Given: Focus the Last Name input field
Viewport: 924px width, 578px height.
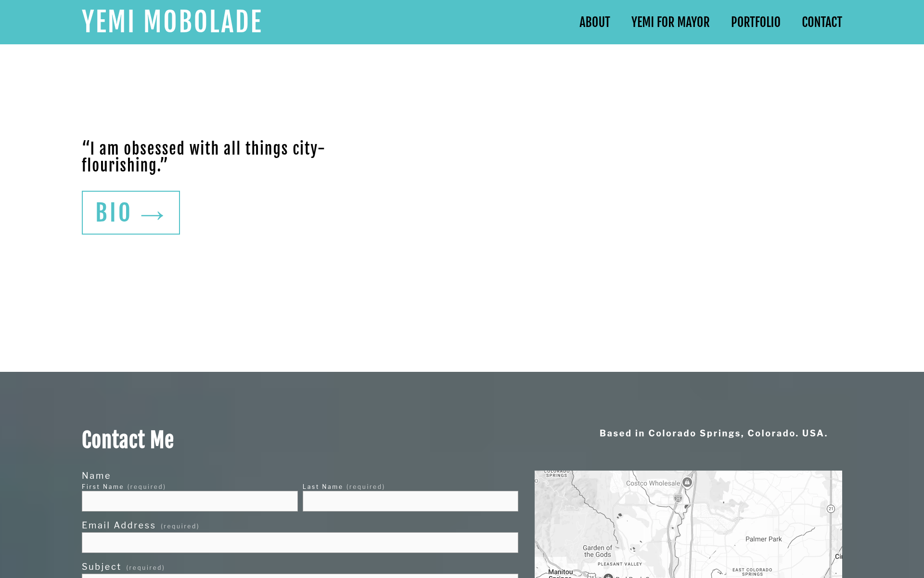Looking at the screenshot, I should pyautogui.click(x=410, y=501).
